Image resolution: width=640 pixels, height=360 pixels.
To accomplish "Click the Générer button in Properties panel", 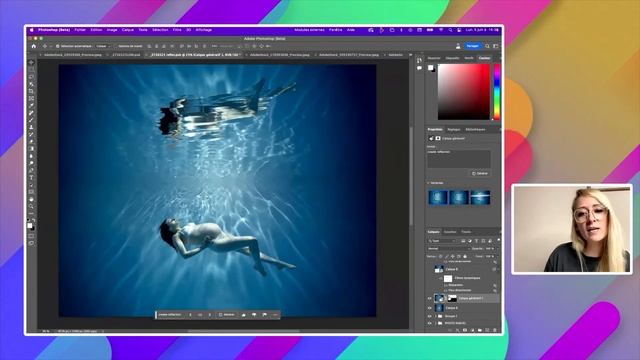I will point(480,173).
